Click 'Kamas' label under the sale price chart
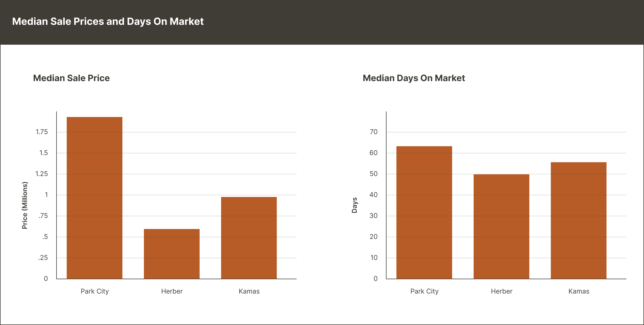Viewport: 644px width, 325px height. click(x=249, y=291)
